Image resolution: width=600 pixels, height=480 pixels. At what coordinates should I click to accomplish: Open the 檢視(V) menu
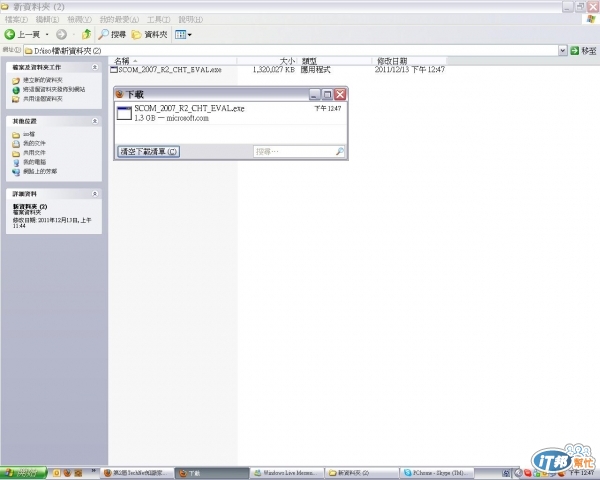(79, 19)
